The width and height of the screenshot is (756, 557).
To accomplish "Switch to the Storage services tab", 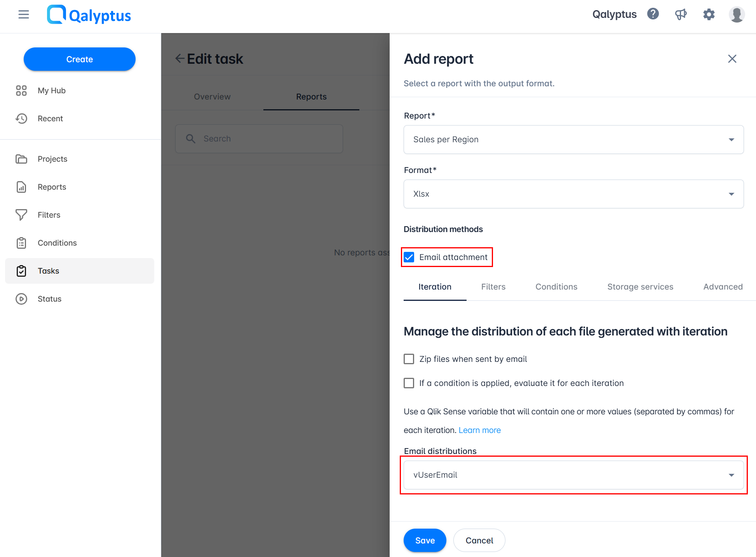I will [x=640, y=286].
